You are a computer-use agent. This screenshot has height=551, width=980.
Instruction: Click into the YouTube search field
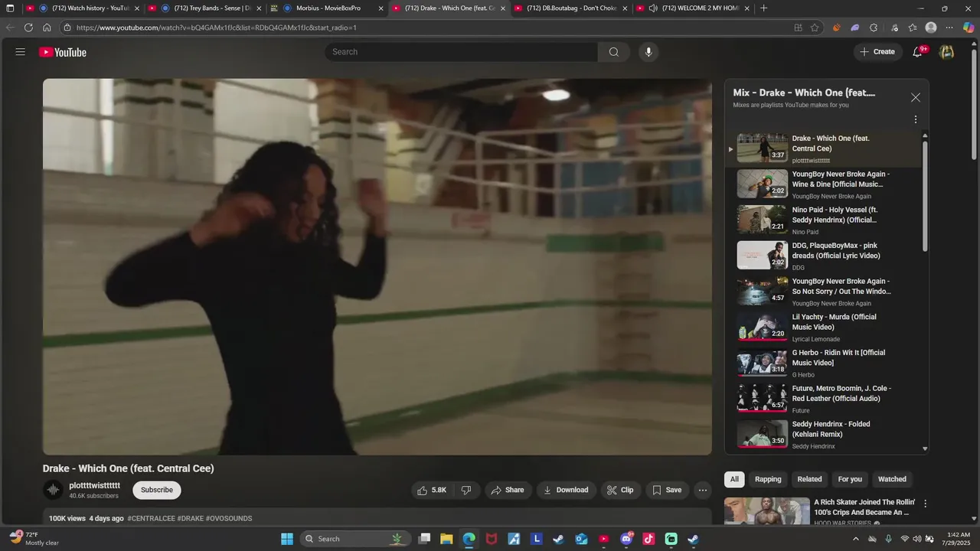coord(461,52)
